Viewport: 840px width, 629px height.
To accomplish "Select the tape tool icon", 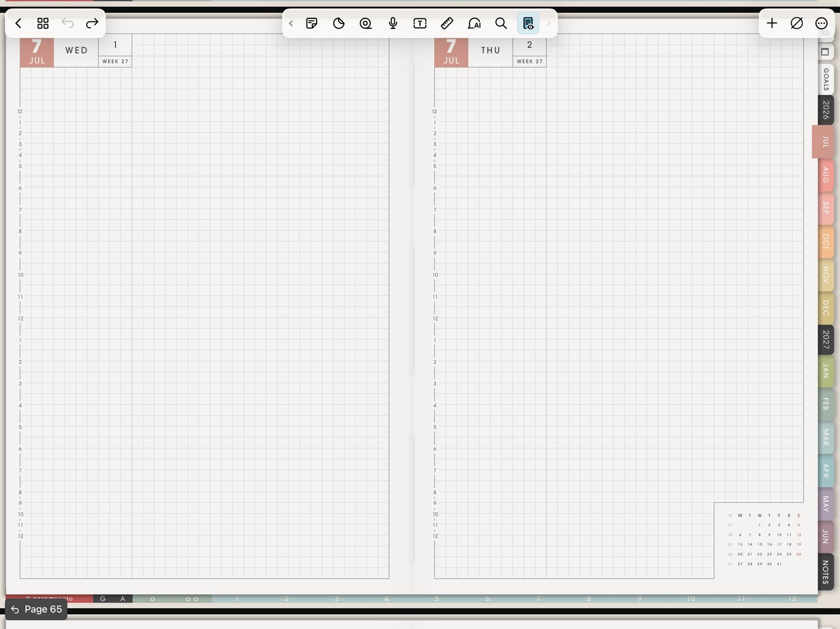I will 365,23.
